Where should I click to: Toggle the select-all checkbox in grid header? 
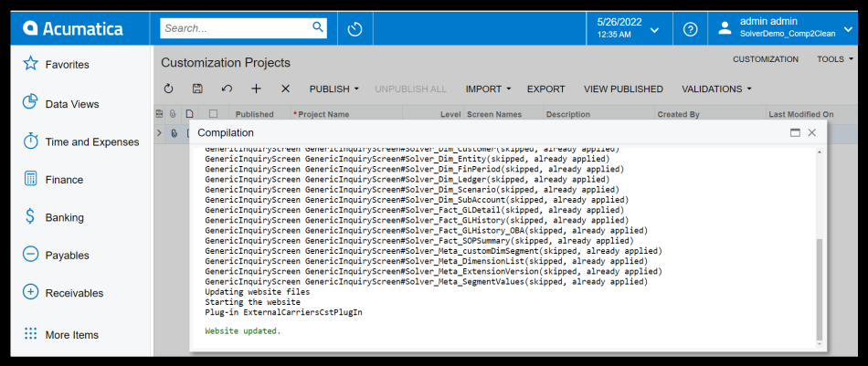click(x=213, y=114)
